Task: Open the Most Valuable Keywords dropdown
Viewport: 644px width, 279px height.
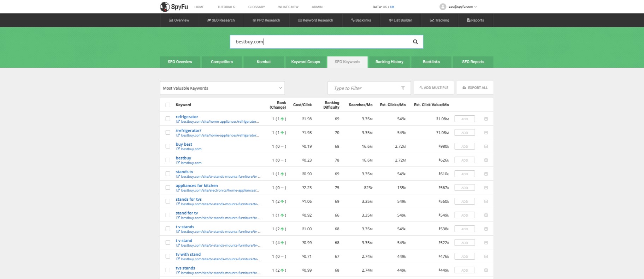Action: 222,88
